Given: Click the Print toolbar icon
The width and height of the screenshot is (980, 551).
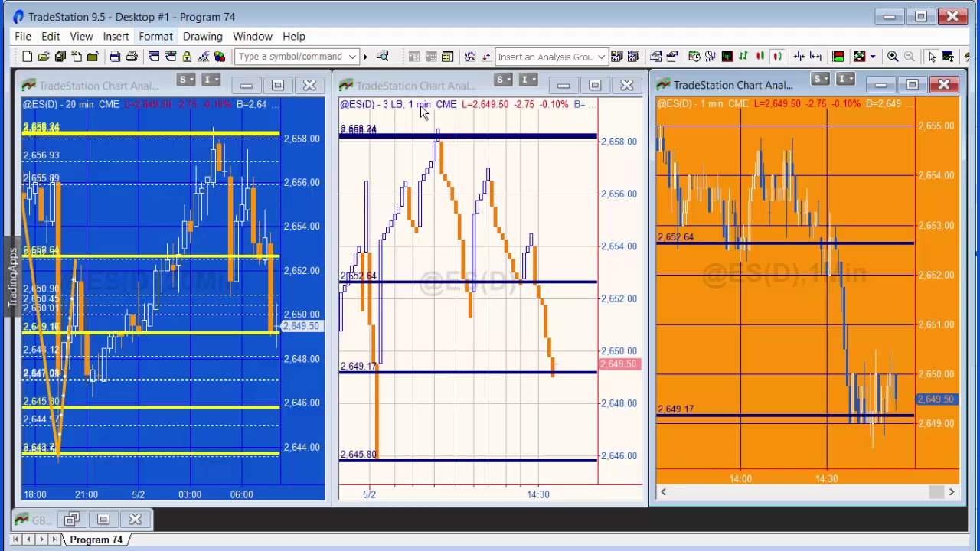Looking at the screenshot, I should tap(132, 57).
